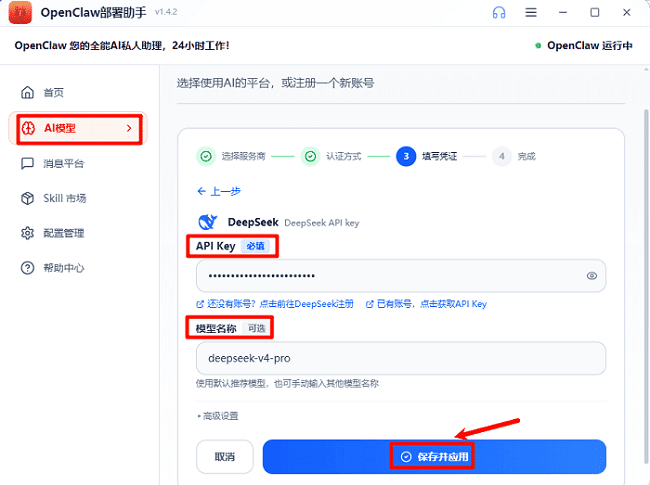Click the 必填 badge next to API Key
The width and height of the screenshot is (650, 485).
255,246
